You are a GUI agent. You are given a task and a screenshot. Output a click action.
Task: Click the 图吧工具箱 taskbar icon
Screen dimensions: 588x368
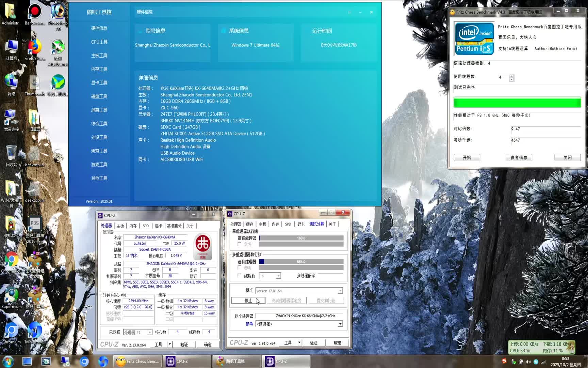point(237,362)
